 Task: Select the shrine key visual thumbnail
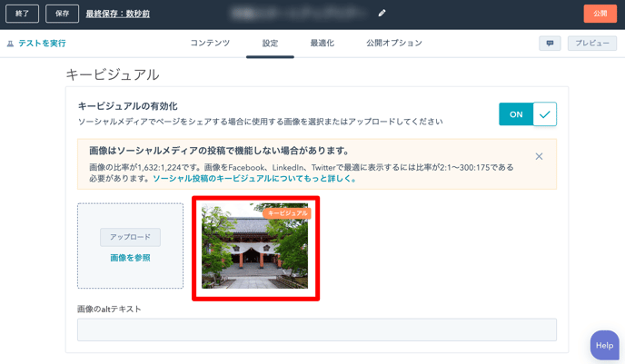tap(254, 246)
